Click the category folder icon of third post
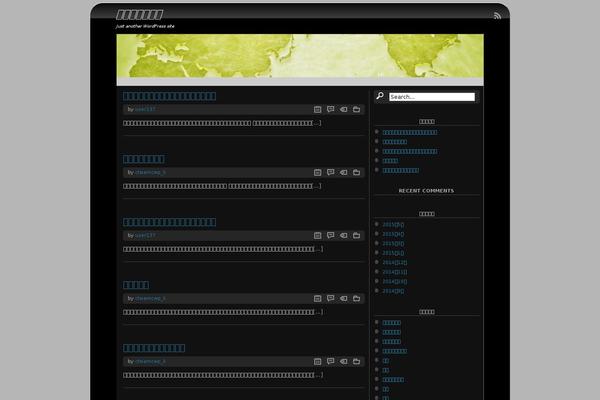Image resolution: width=600 pixels, height=400 pixels. 356,235
